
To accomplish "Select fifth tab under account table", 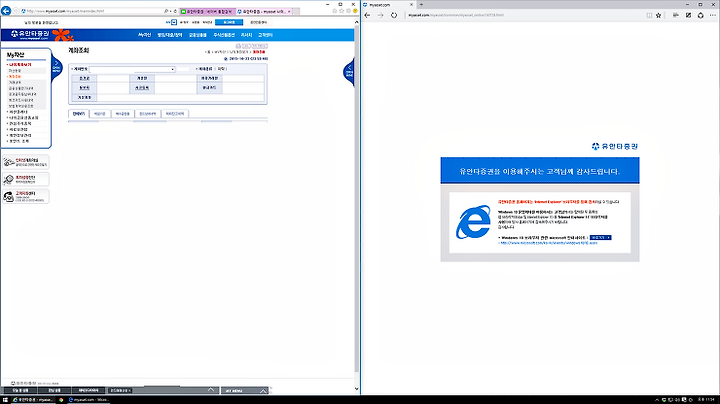I will [174, 113].
